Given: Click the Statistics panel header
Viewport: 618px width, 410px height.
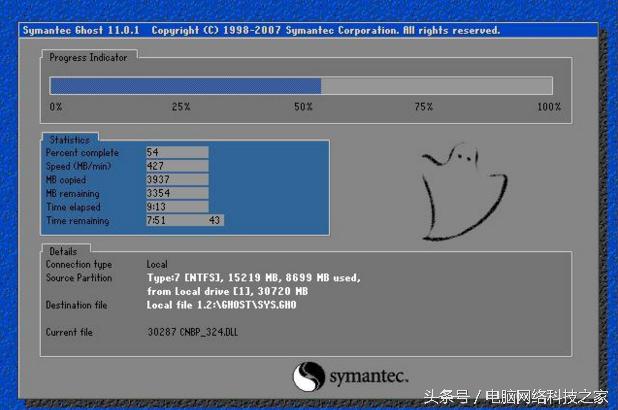Looking at the screenshot, I should pyautogui.click(x=69, y=140).
